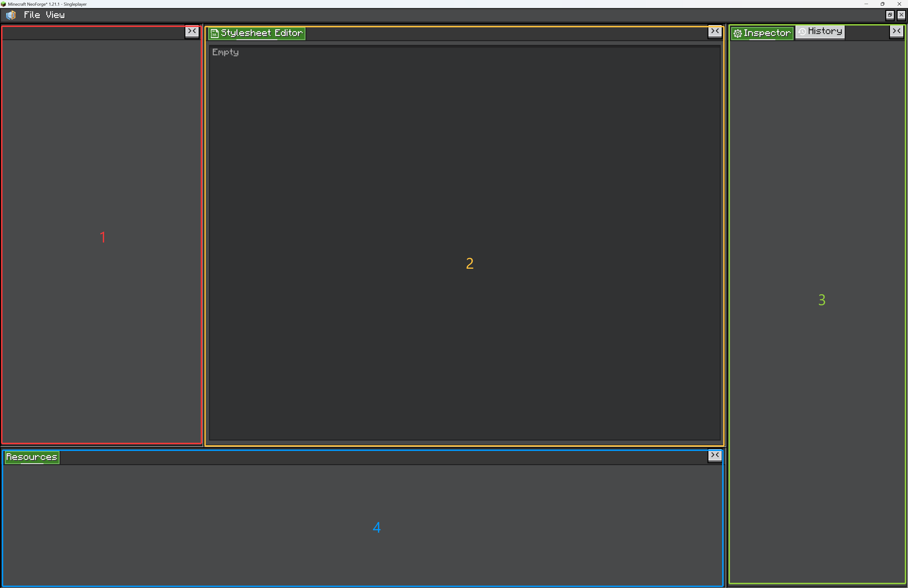
Task: Click into the Empty stylesheet text area
Action: coord(465,243)
